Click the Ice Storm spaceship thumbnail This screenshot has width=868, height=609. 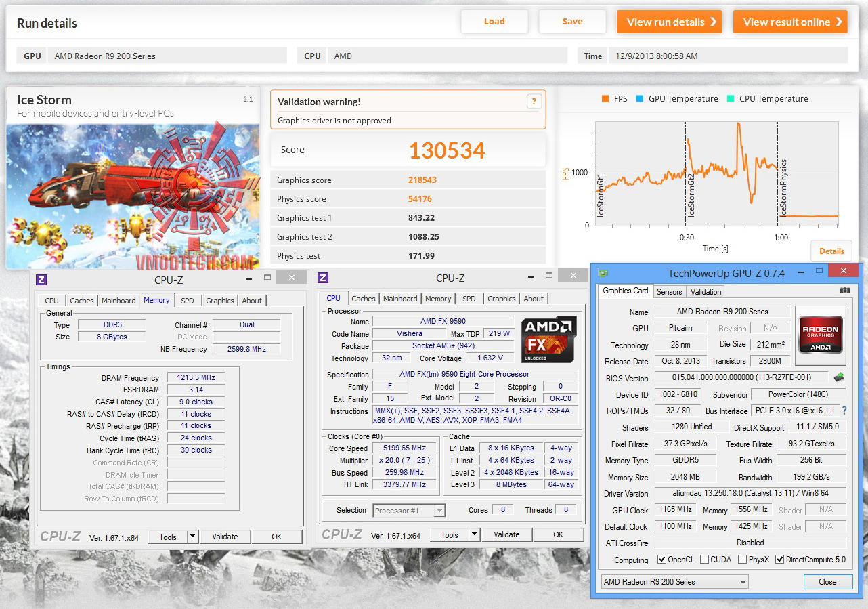pyautogui.click(x=133, y=196)
